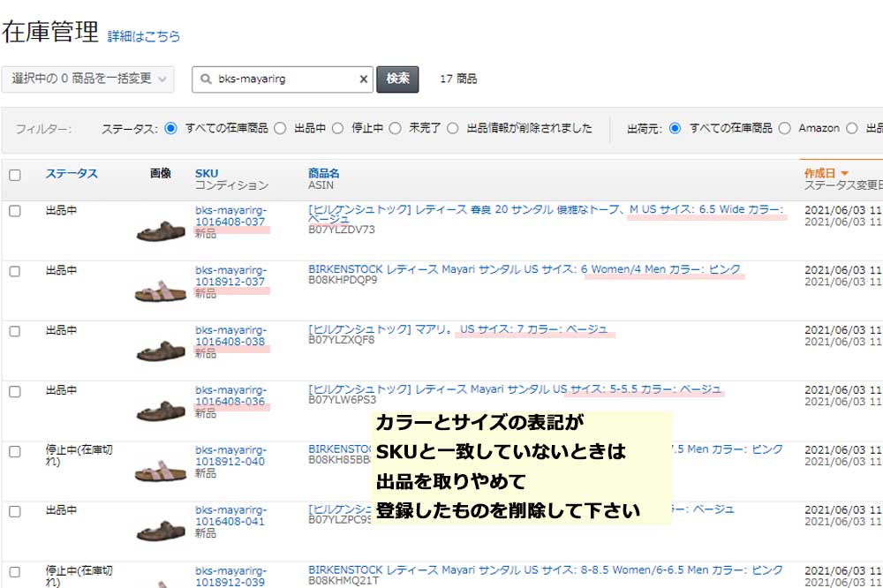Click the 在庫管理 page heading
Screen dimensions: 883x588
[x=50, y=32]
